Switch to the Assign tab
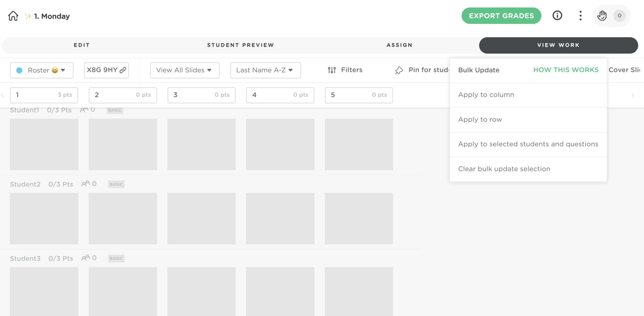This screenshot has height=316, width=644. coord(399,45)
